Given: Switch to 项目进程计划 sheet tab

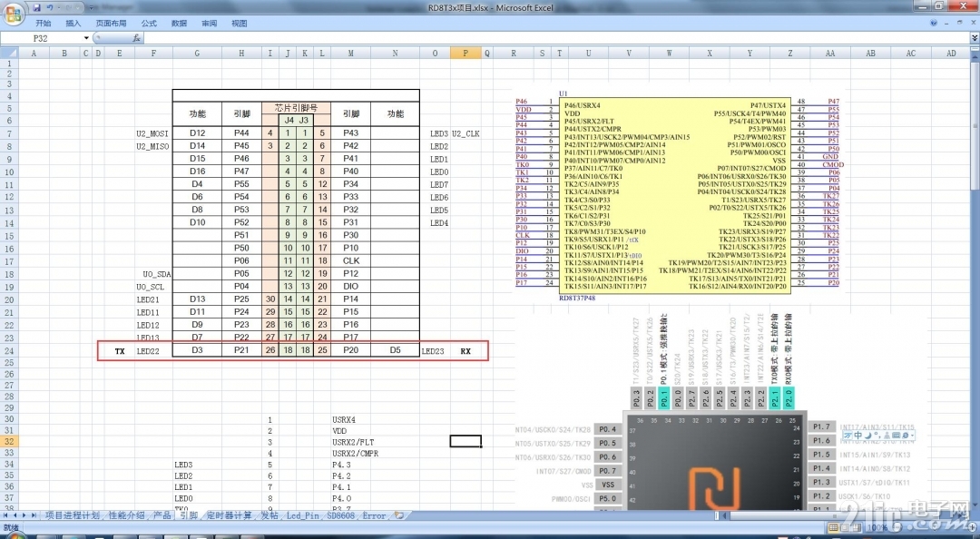Looking at the screenshot, I should click(x=73, y=515).
